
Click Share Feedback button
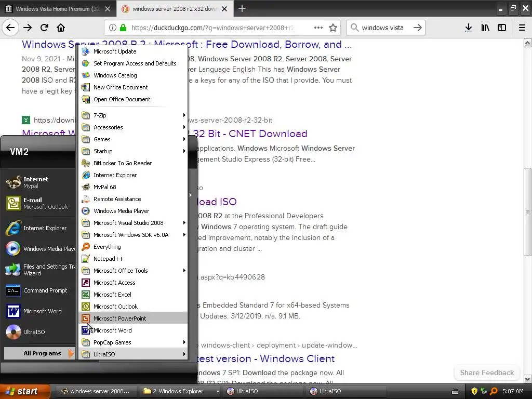(487, 373)
